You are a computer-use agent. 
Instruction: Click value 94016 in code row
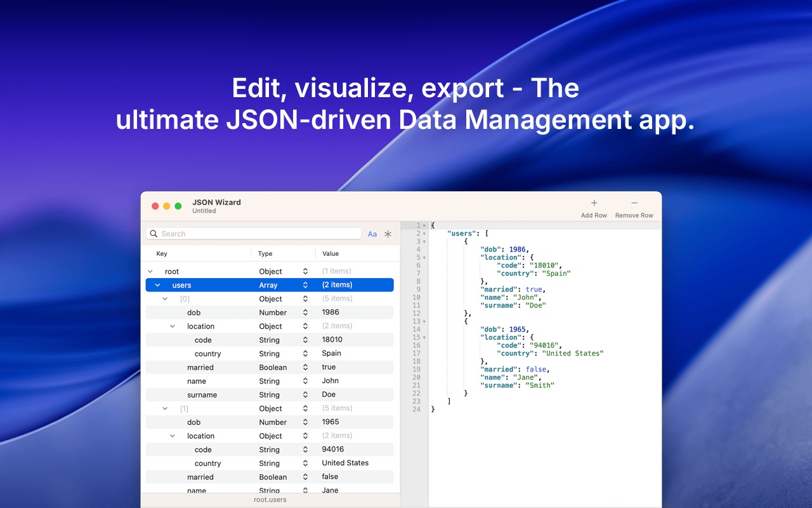point(332,450)
